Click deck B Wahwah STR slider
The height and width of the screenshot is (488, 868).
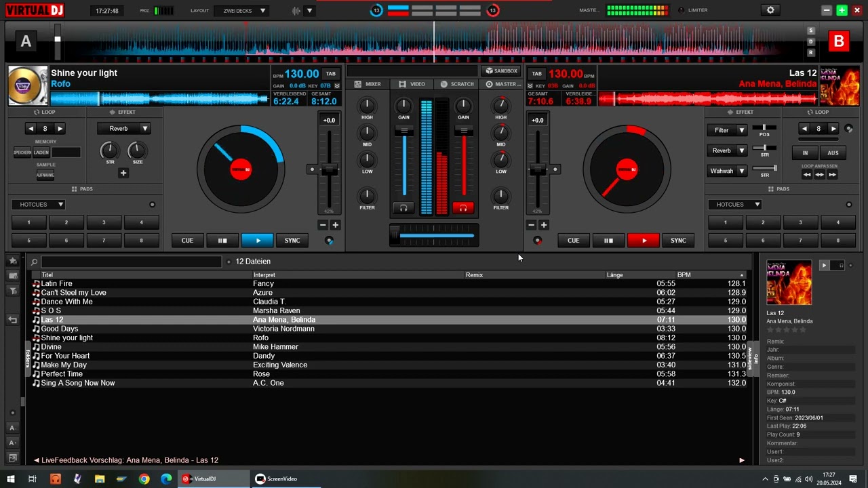click(765, 168)
